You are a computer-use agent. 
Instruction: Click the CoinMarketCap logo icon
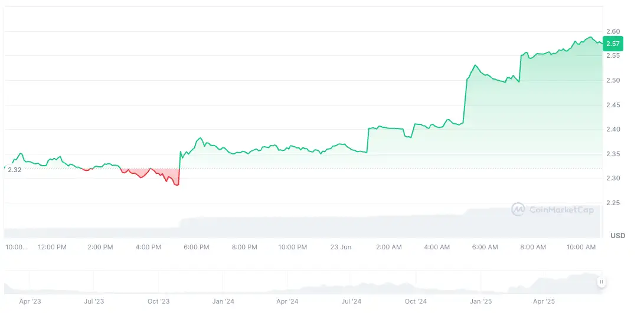click(x=518, y=209)
